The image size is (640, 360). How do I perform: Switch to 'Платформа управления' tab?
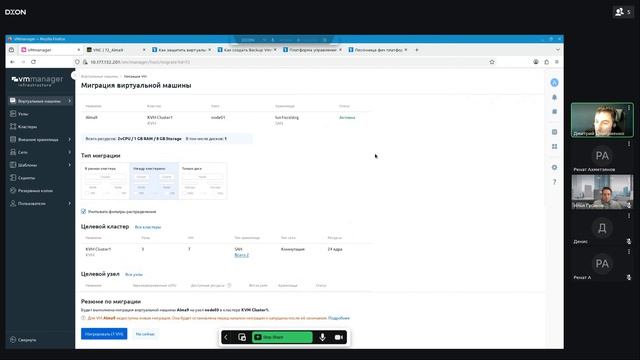(x=312, y=50)
